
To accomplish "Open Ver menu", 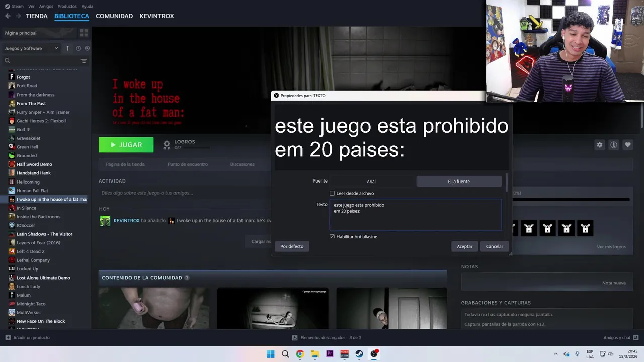I will (x=31, y=6).
